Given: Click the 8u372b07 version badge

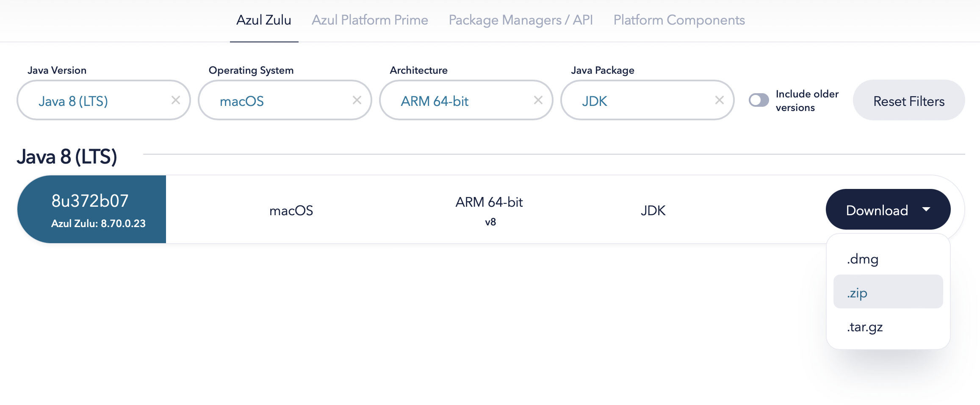Looking at the screenshot, I should 91,209.
